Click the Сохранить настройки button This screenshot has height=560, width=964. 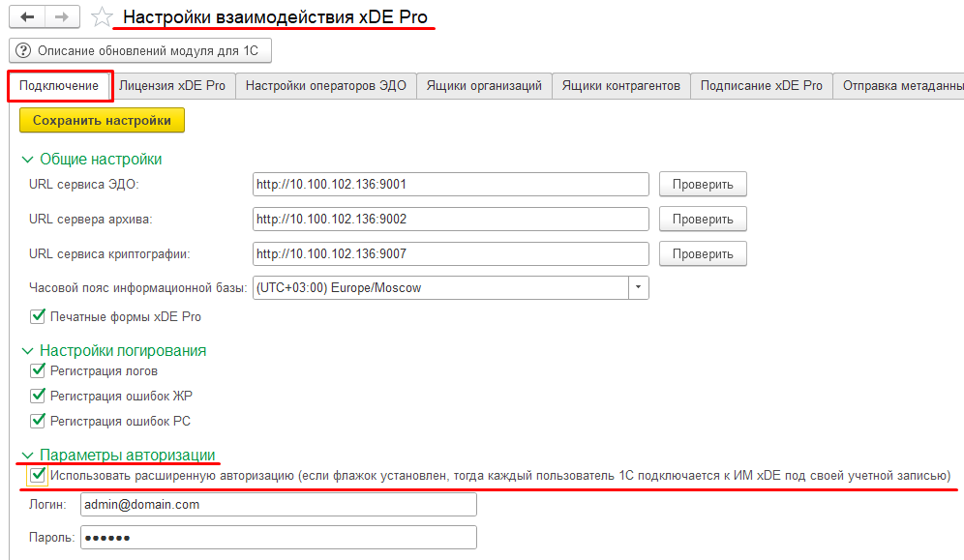[x=102, y=120]
